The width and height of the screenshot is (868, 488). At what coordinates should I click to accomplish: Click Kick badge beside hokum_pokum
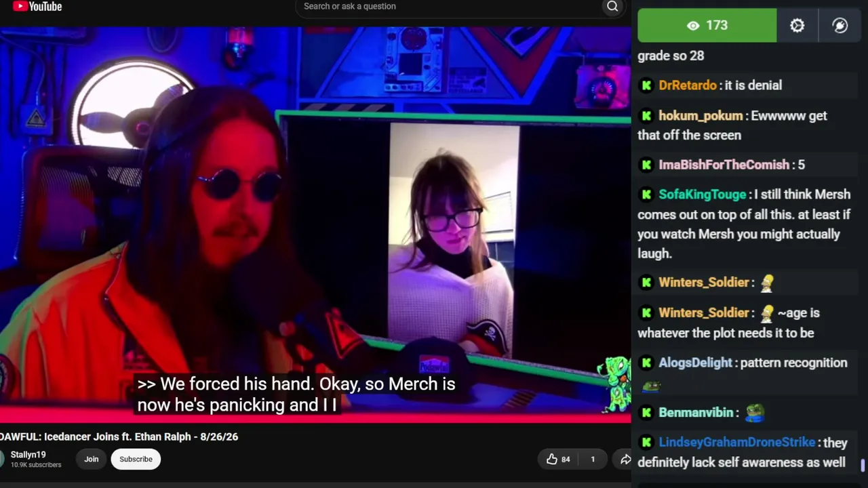point(646,116)
